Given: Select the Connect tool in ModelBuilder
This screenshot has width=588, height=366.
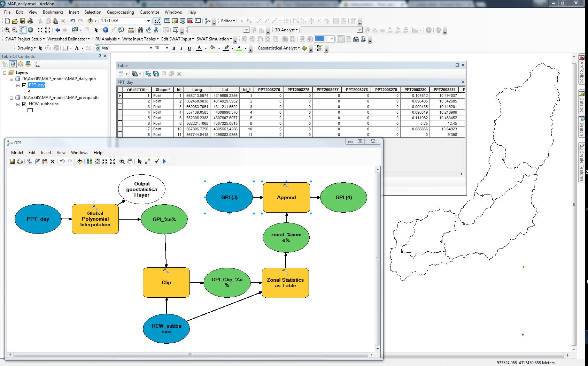Looking at the screenshot, I should pyautogui.click(x=147, y=161).
